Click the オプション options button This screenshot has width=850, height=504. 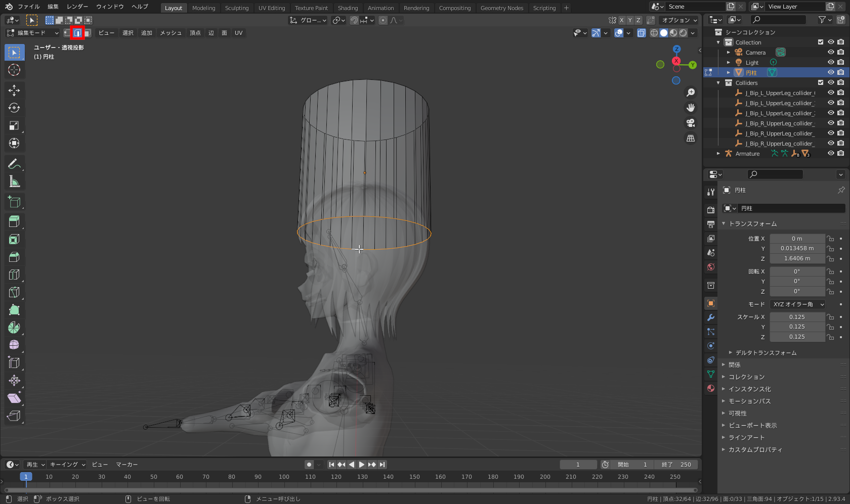(679, 20)
